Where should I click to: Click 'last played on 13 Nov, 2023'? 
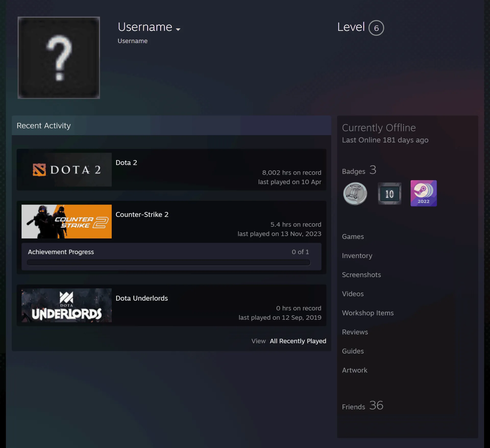(x=279, y=234)
